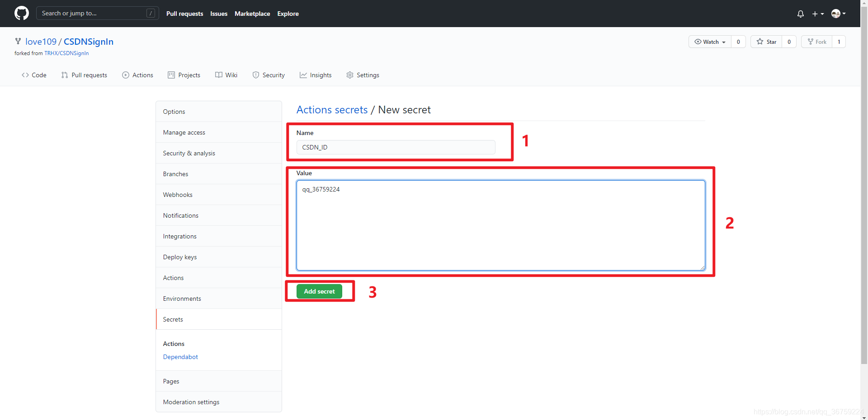Click the Wiki book icon
The image size is (868, 420).
coord(219,75)
